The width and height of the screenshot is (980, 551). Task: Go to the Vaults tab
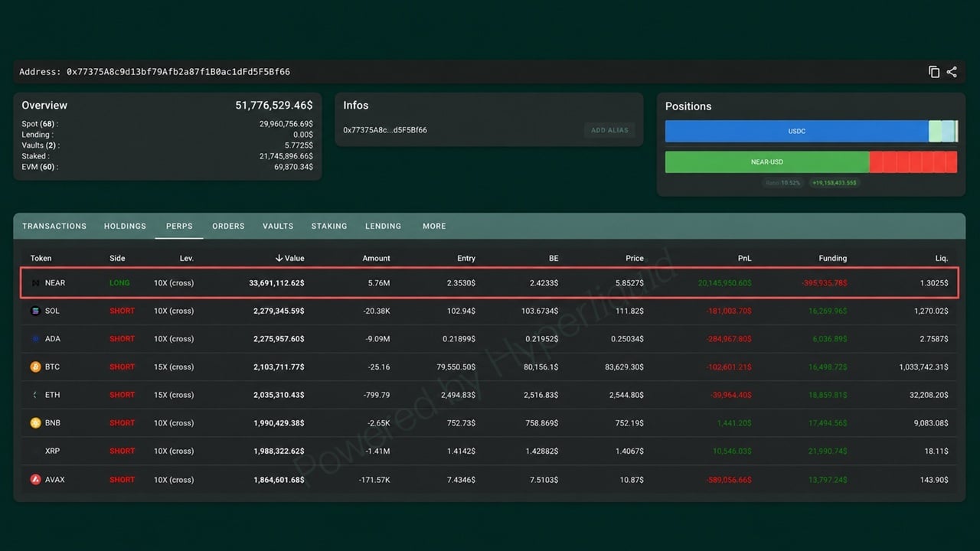pyautogui.click(x=278, y=226)
